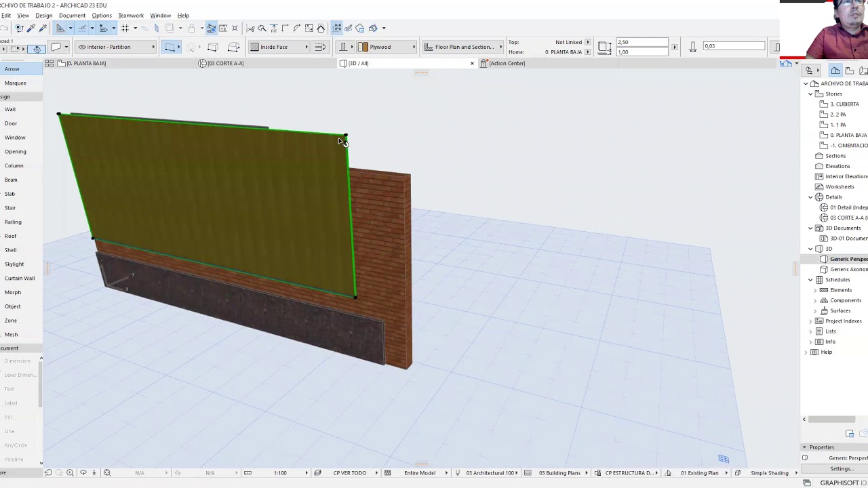Select the Slab tool
This screenshot has height=488, width=868.
(9, 194)
